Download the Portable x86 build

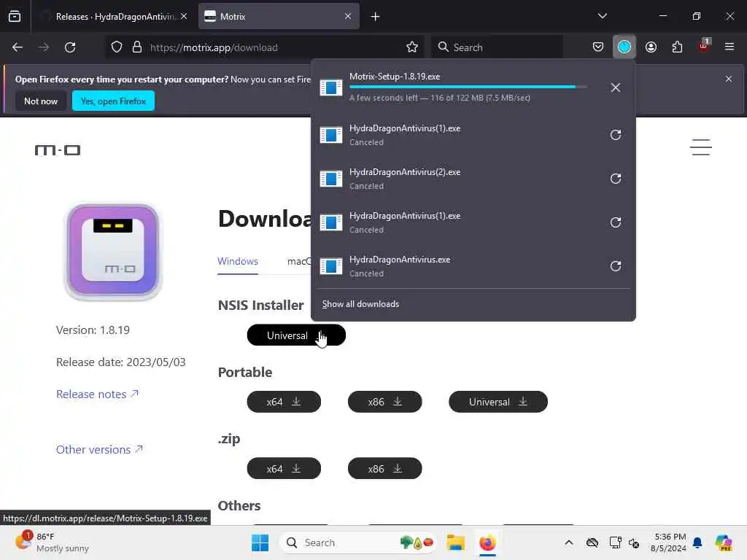coord(385,402)
